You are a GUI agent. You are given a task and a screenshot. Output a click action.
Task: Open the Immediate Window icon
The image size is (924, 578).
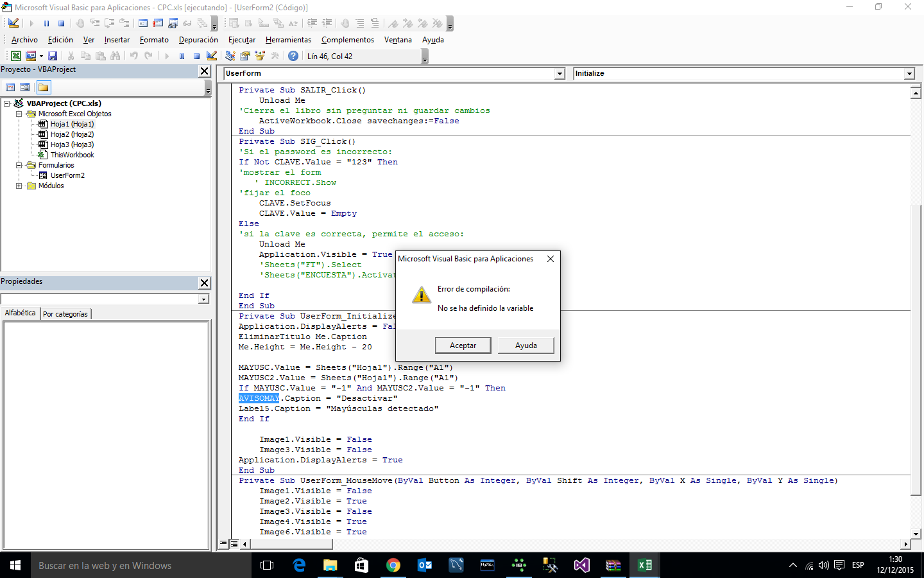click(x=158, y=23)
